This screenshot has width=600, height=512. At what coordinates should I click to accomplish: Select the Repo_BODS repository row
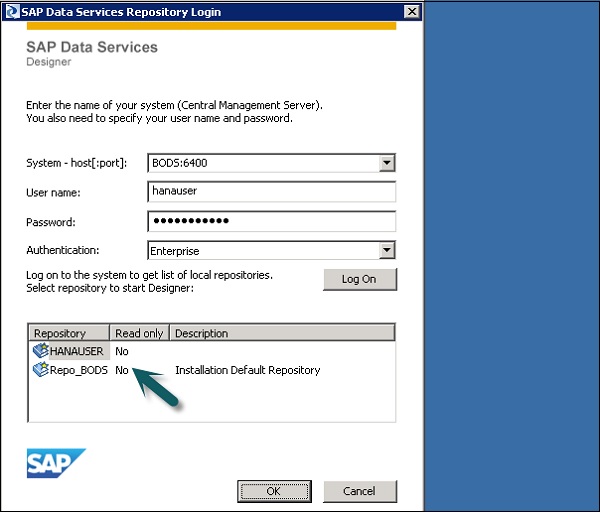[212, 370]
